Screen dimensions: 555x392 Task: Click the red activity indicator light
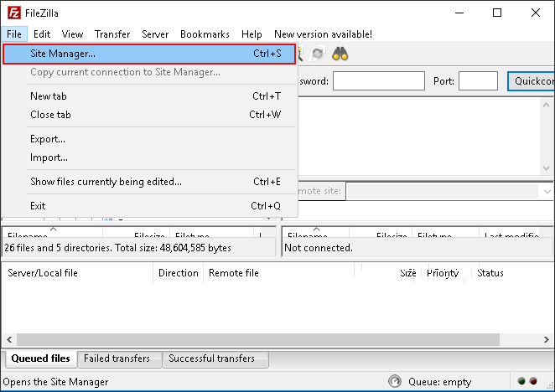click(533, 381)
